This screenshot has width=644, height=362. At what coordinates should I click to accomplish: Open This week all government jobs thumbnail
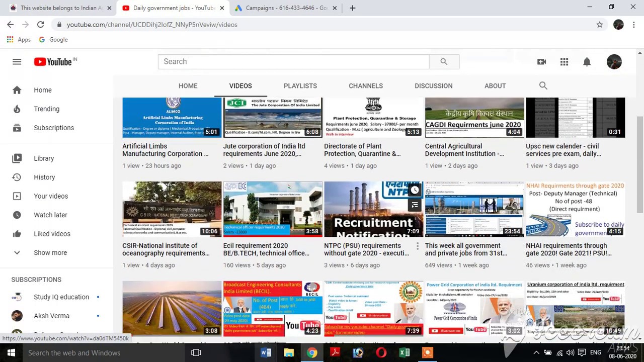[x=474, y=209]
